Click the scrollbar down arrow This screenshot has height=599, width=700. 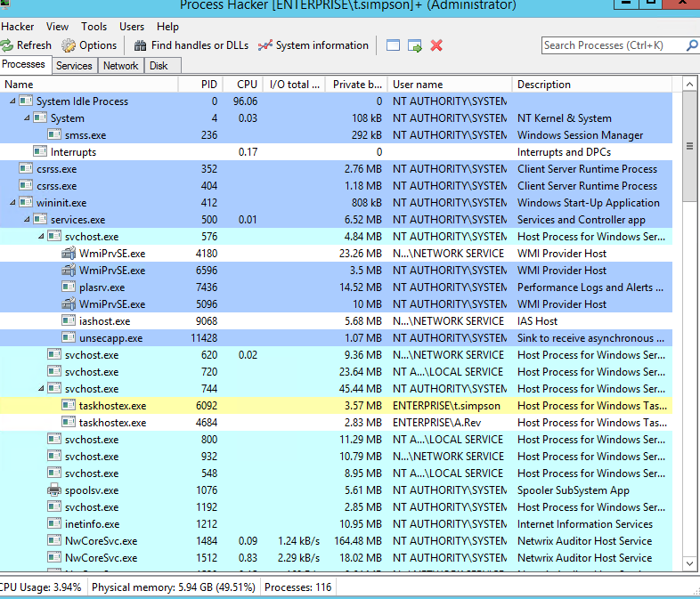point(689,563)
